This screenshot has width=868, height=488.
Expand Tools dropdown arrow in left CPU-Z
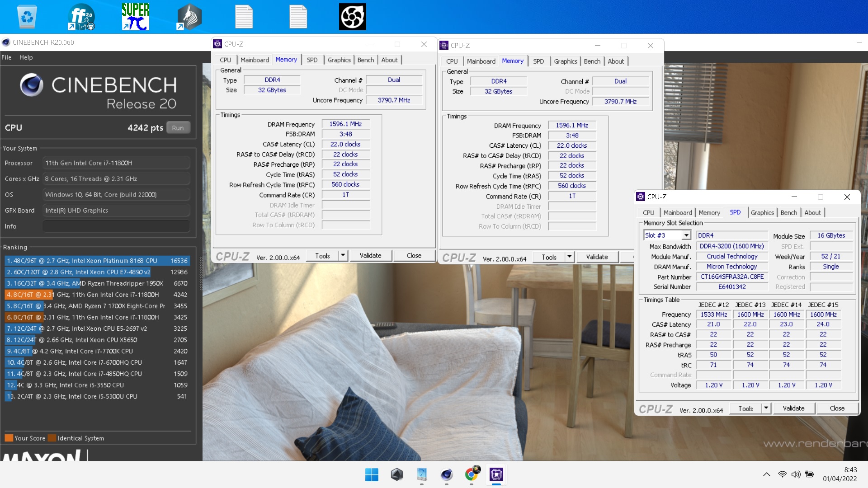(343, 256)
